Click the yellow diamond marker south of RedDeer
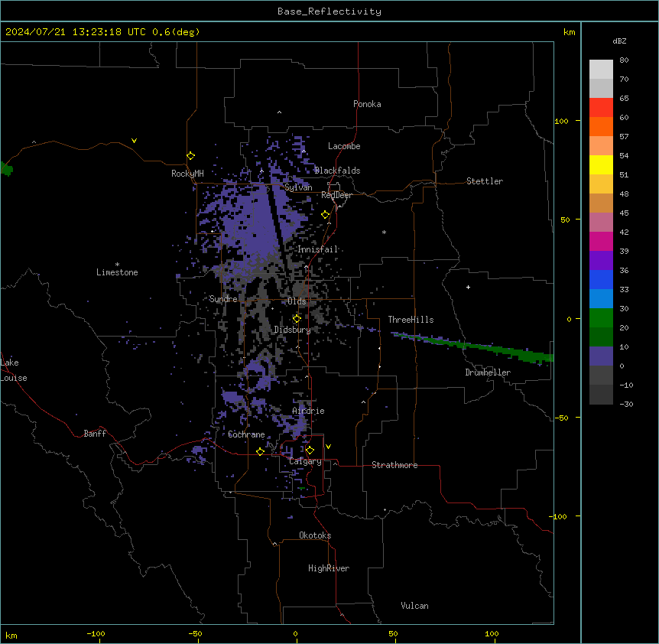 tap(326, 215)
